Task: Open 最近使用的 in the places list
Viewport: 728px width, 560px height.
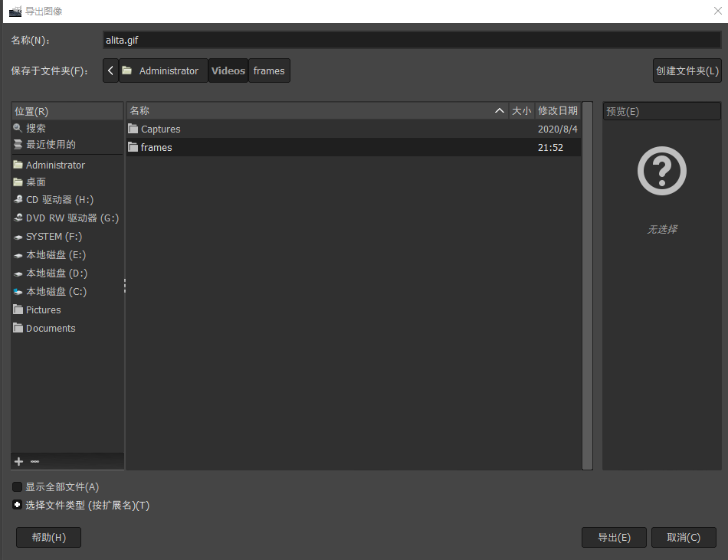Action: 67,144
